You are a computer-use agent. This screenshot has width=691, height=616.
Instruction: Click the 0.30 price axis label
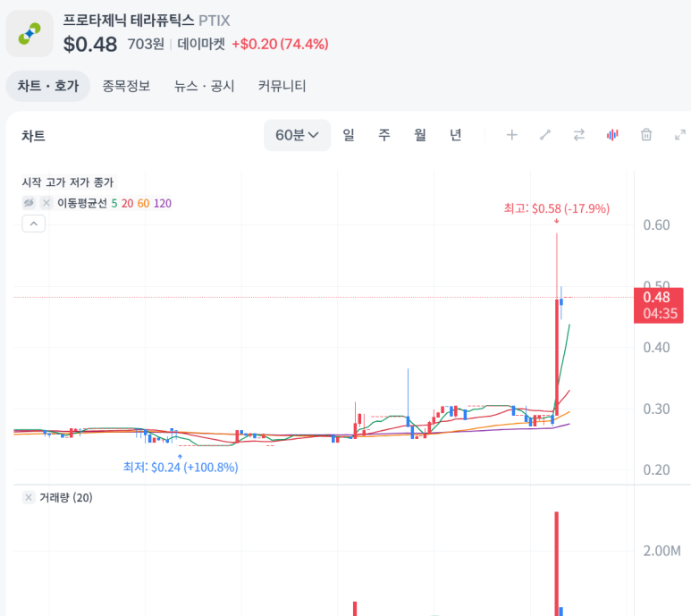(x=656, y=409)
